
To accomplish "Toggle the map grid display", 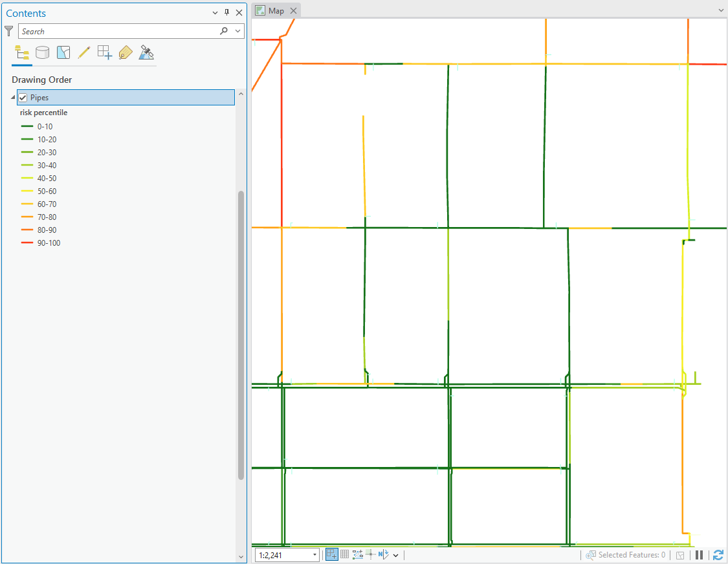I will (345, 554).
